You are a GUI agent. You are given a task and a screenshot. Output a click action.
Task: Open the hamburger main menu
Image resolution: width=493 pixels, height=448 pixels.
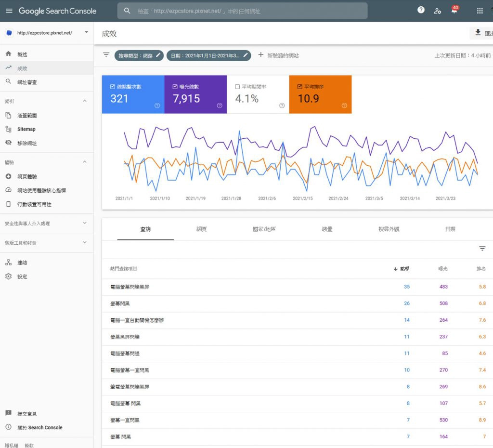point(9,11)
